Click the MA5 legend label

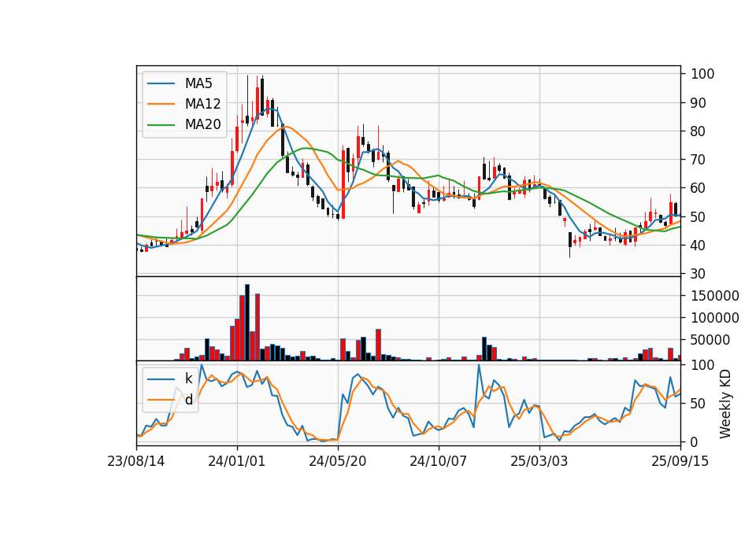point(198,83)
